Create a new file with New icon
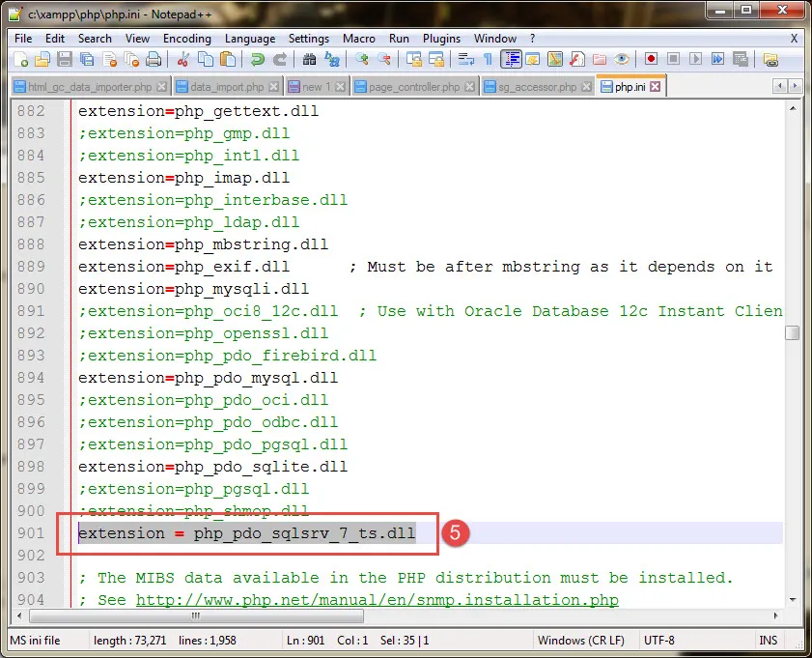The width and height of the screenshot is (812, 658). point(20,60)
